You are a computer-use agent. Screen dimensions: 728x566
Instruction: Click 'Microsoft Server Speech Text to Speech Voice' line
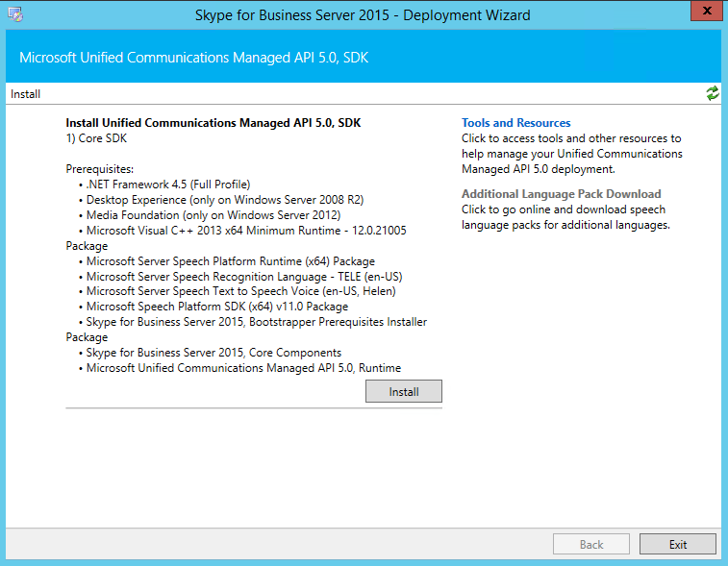[x=241, y=291]
